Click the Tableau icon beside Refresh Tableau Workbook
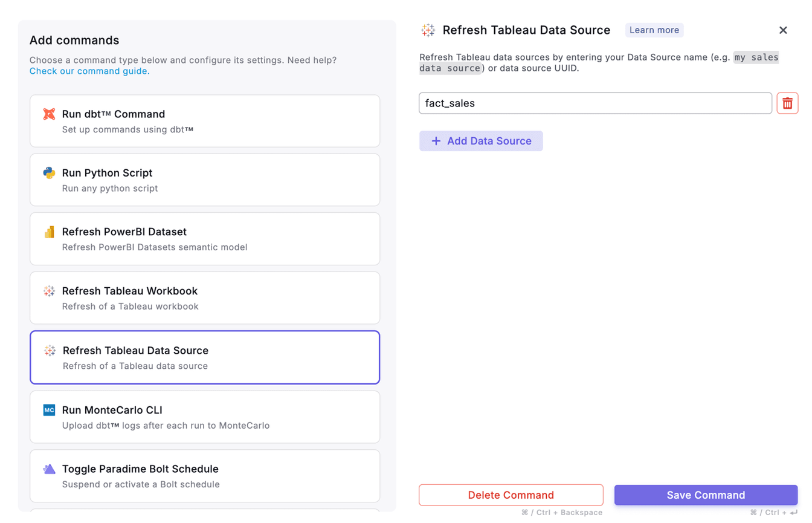 pos(49,291)
